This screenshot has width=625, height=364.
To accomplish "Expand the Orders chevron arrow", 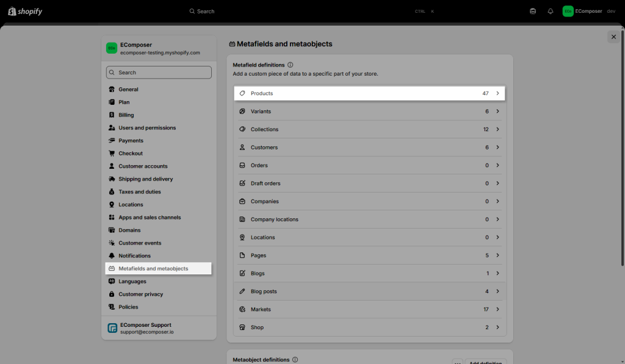I will click(497, 165).
